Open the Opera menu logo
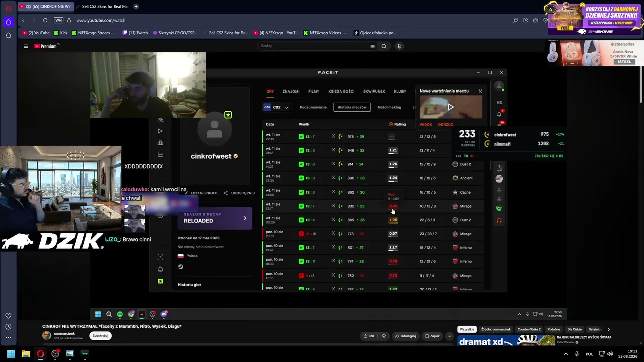The height and width of the screenshot is (362, 644). (x=8, y=8)
